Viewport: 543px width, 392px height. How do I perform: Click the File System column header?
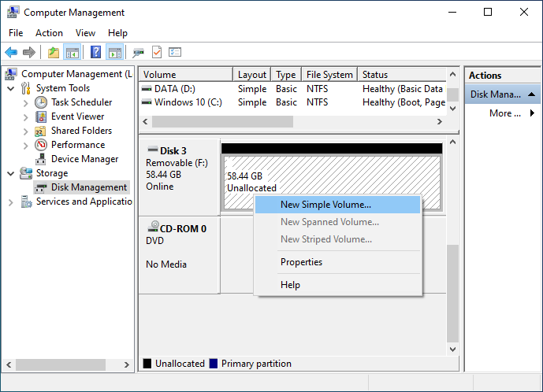click(329, 75)
